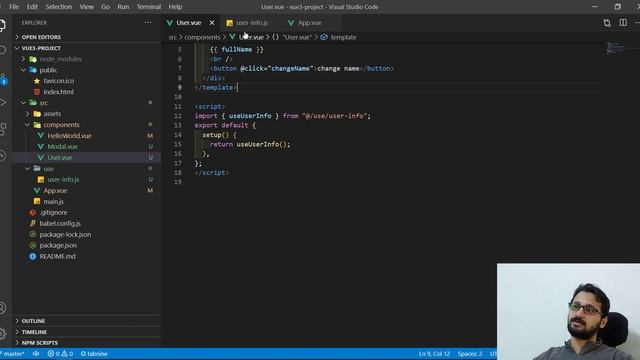Click on useUserInfo() in the return statement

point(263,144)
